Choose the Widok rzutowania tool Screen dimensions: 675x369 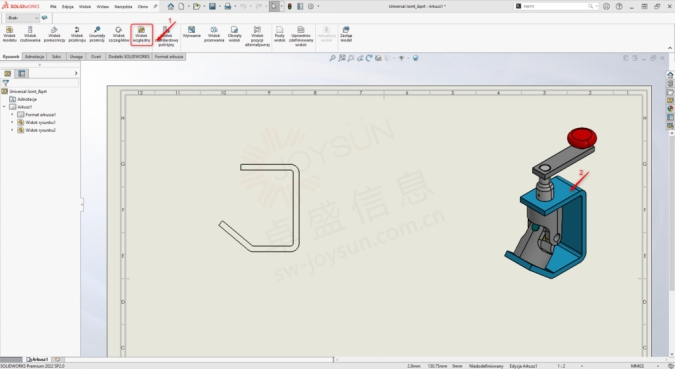(x=30, y=34)
